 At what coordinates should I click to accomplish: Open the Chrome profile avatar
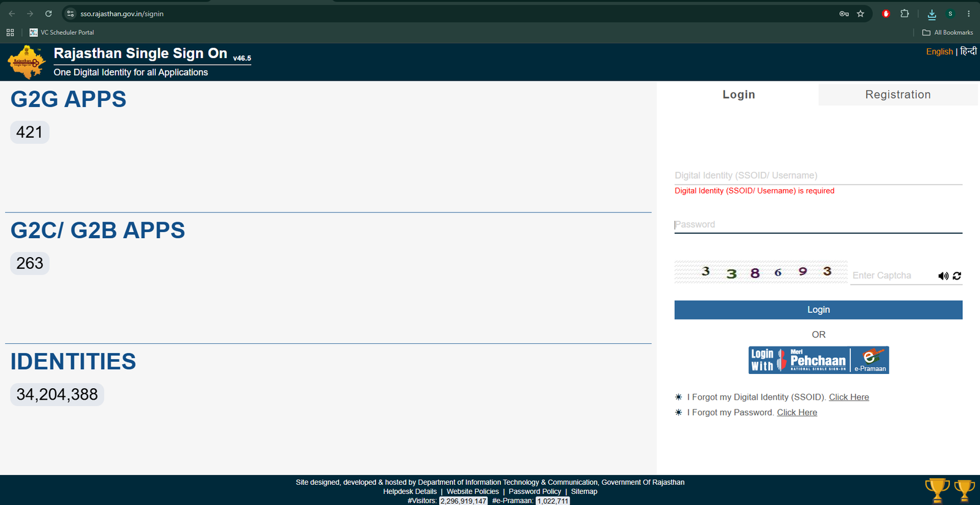point(951,13)
